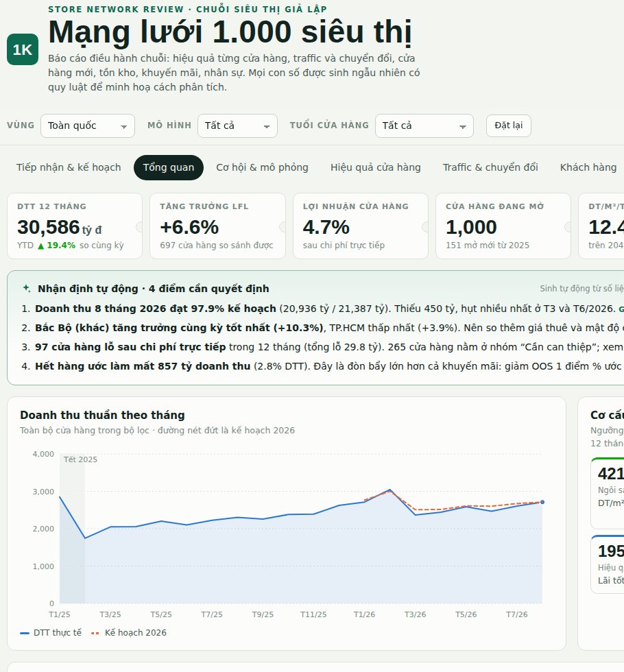This screenshot has width=624, height=672.
Task: Click the 30,586 revenue value
Action: point(49,227)
